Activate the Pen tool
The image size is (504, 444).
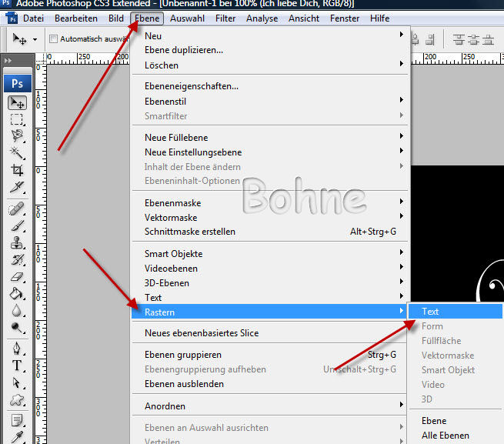point(17,349)
